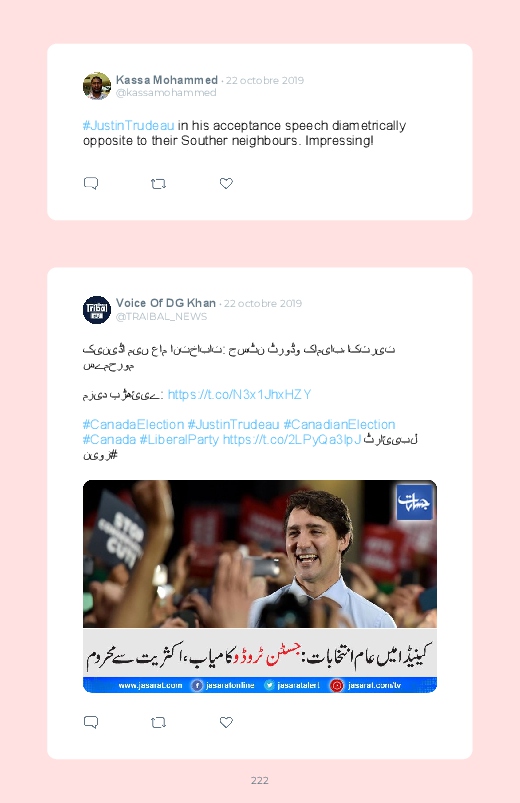520x803 pixels.
Task: Click the #CanadaElection hashtag
Action: [x=133, y=425]
